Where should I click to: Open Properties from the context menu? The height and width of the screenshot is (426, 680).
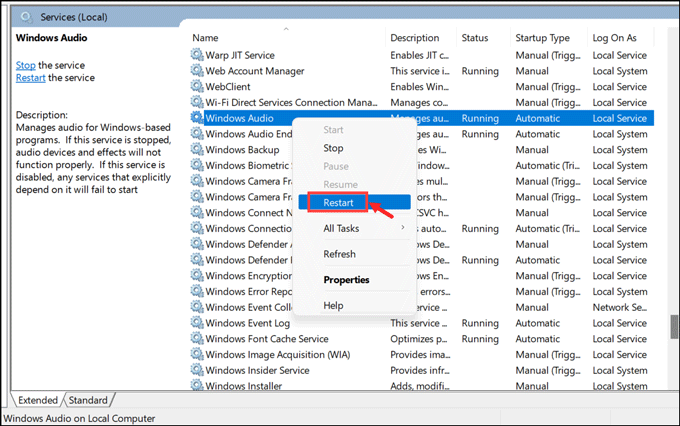[354, 280]
